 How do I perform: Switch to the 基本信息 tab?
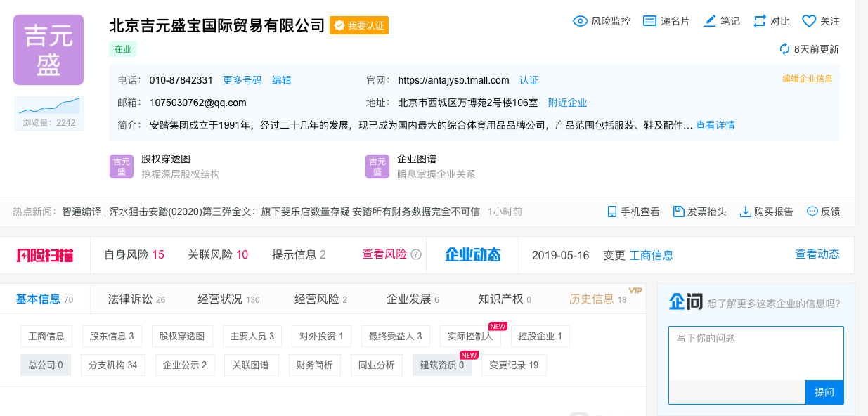(44, 299)
